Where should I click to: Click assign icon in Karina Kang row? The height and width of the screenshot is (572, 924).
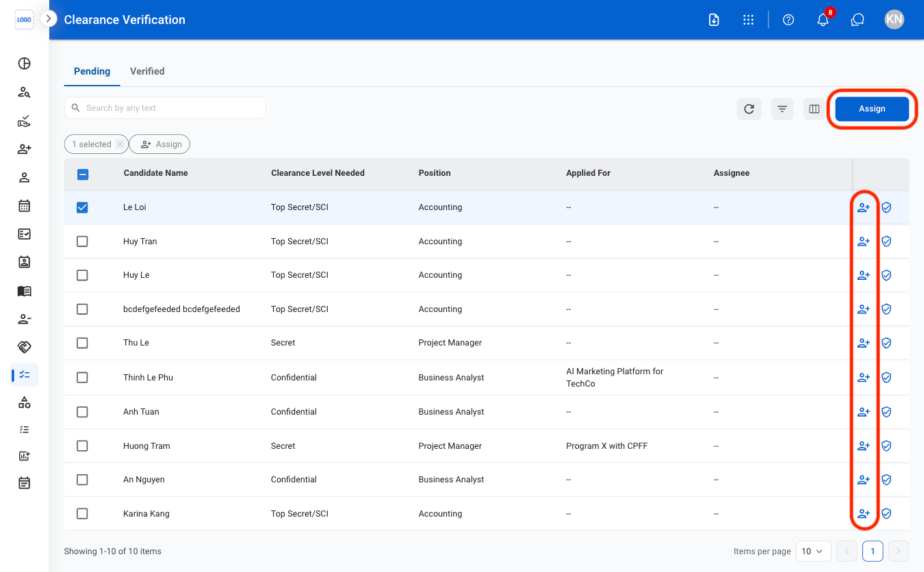click(x=864, y=514)
